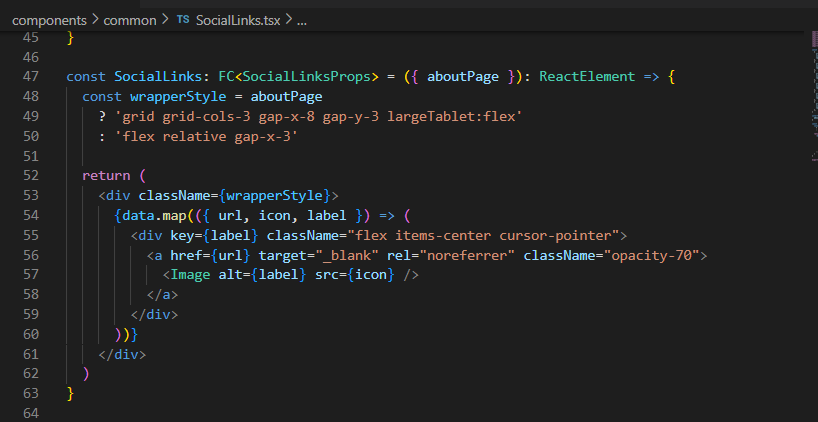Click line number 64 in gutter
This screenshot has height=422, width=818.
coord(31,413)
